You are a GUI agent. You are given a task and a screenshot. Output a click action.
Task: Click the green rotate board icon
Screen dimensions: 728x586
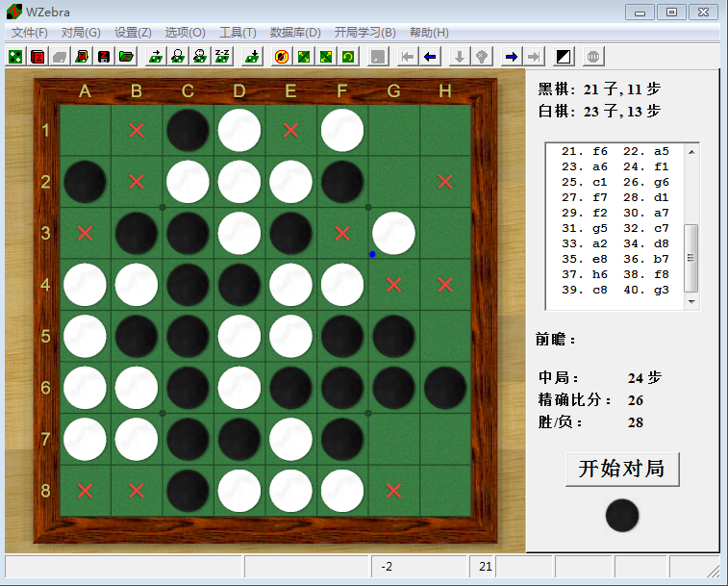click(x=348, y=57)
